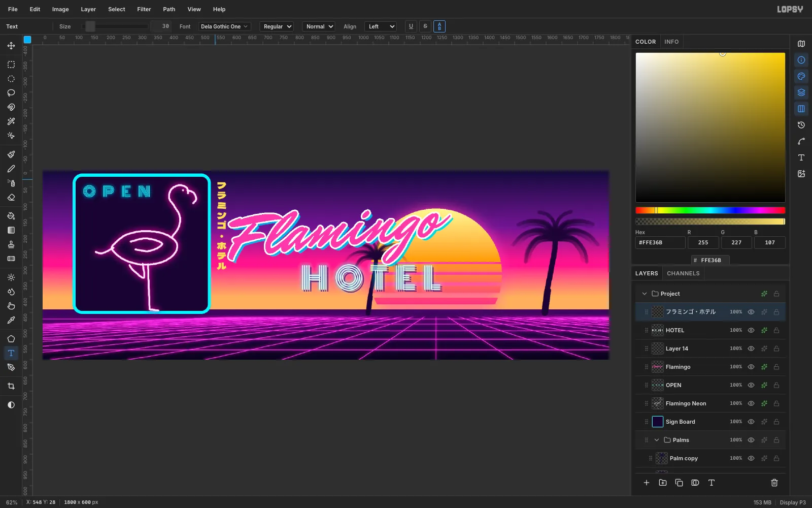The height and width of the screenshot is (508, 812).
Task: Select the Clone Stamp tool
Action: [11, 244]
